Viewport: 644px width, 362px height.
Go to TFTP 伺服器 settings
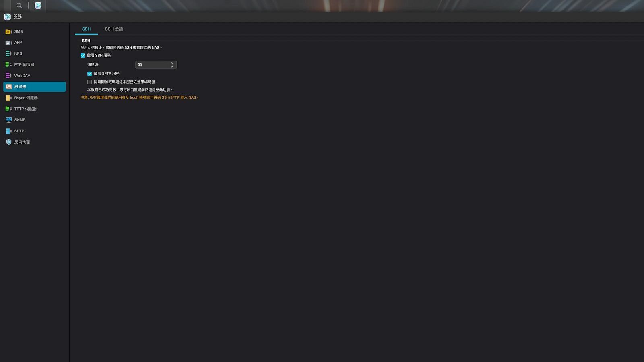[34, 109]
